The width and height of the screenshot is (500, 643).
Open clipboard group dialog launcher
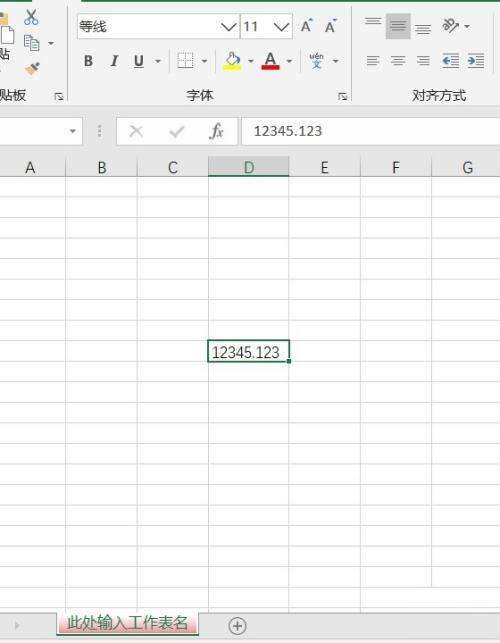pos(59,96)
